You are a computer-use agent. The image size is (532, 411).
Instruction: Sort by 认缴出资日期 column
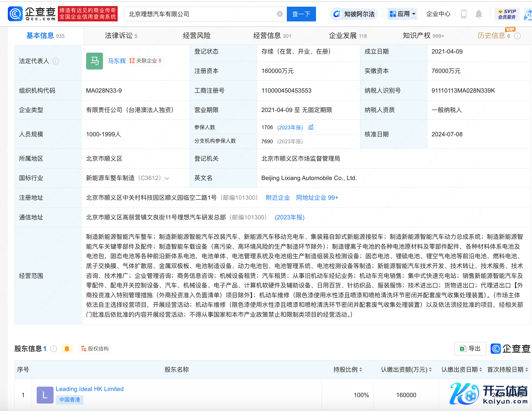(481, 370)
